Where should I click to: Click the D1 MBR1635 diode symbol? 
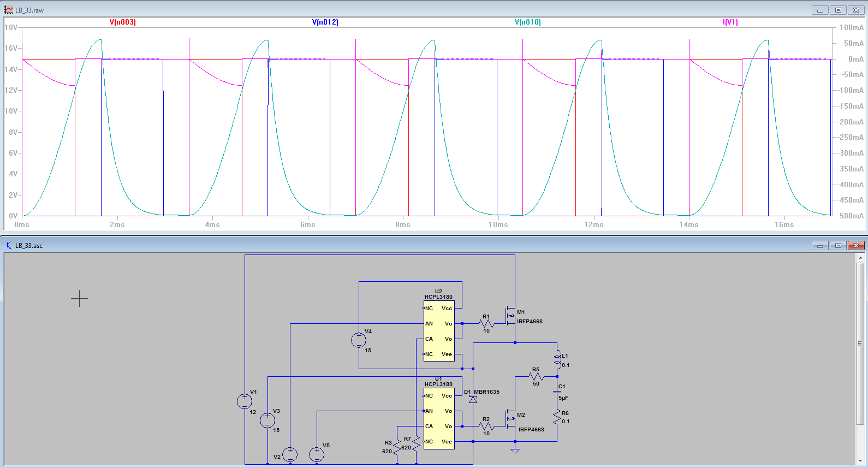click(x=473, y=400)
